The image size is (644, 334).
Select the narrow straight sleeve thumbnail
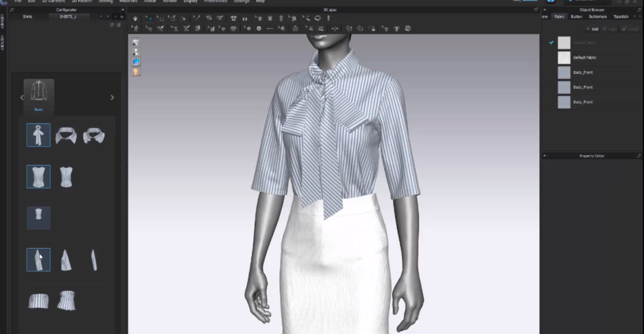[94, 260]
